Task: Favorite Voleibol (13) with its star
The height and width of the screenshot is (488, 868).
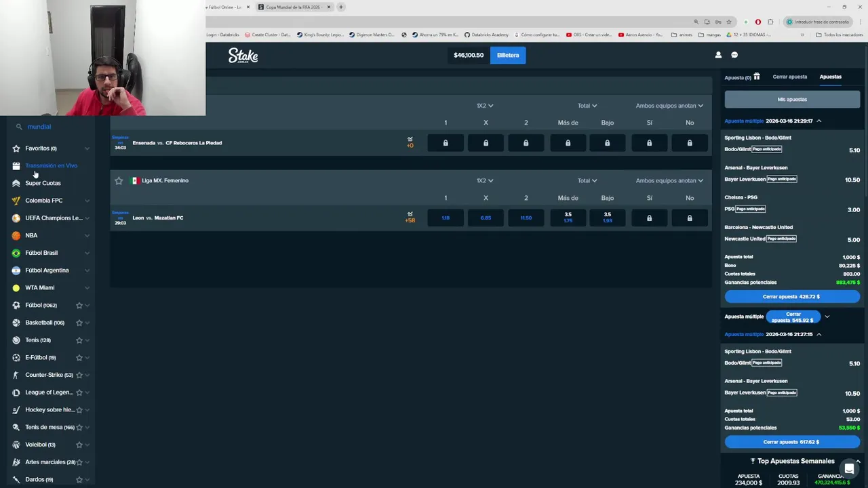Action: coord(79,445)
